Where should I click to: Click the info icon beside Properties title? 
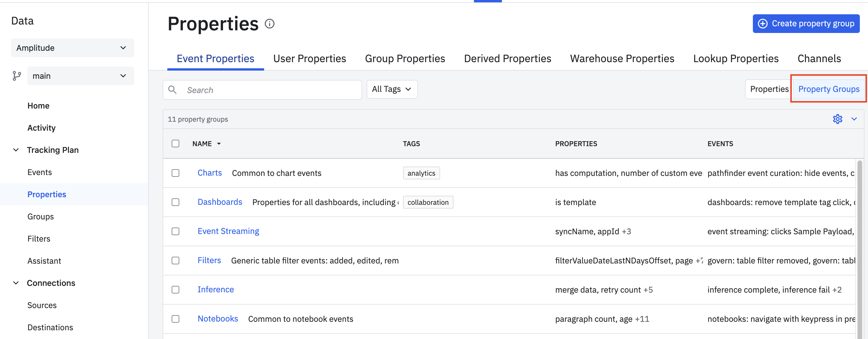pos(270,24)
